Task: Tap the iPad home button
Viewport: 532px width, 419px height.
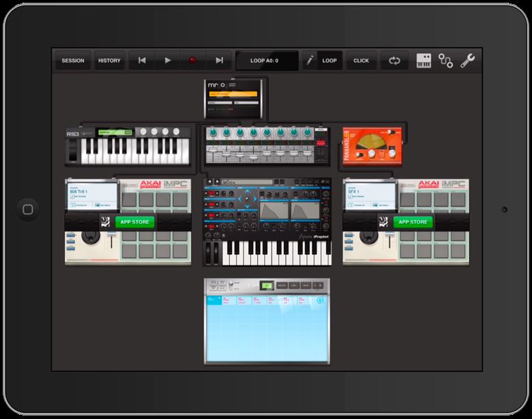Action: point(28,210)
